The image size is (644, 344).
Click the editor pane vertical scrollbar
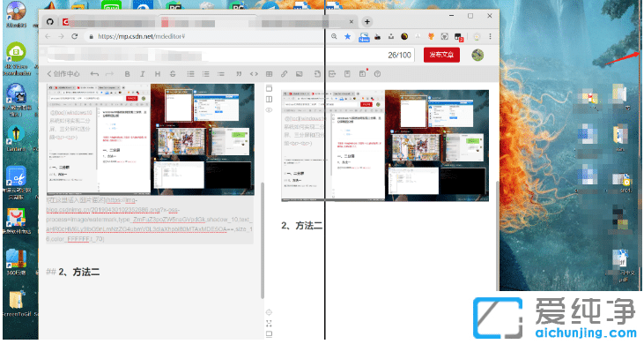point(263,241)
